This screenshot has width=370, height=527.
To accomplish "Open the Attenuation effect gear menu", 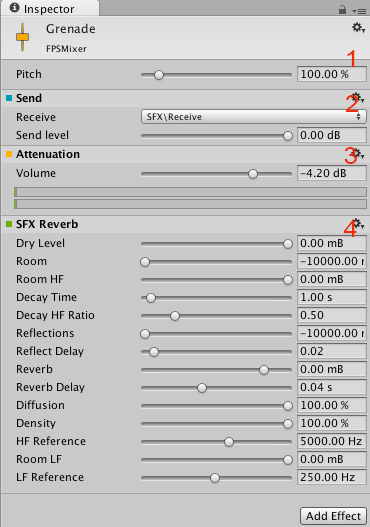I will tap(358, 154).
